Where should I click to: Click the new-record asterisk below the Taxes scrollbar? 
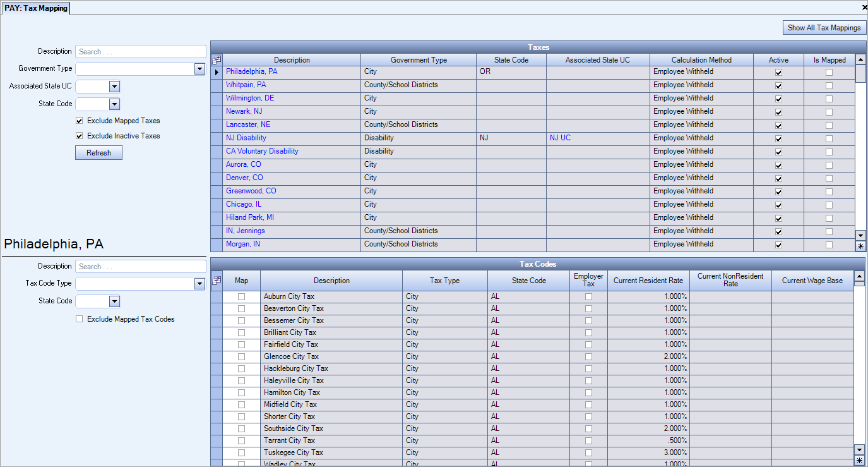click(860, 245)
